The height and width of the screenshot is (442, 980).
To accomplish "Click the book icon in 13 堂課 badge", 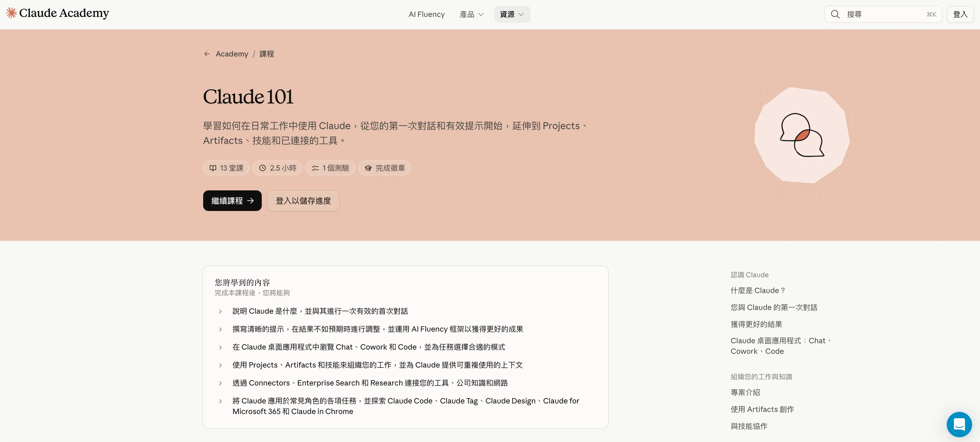I will click(x=213, y=168).
